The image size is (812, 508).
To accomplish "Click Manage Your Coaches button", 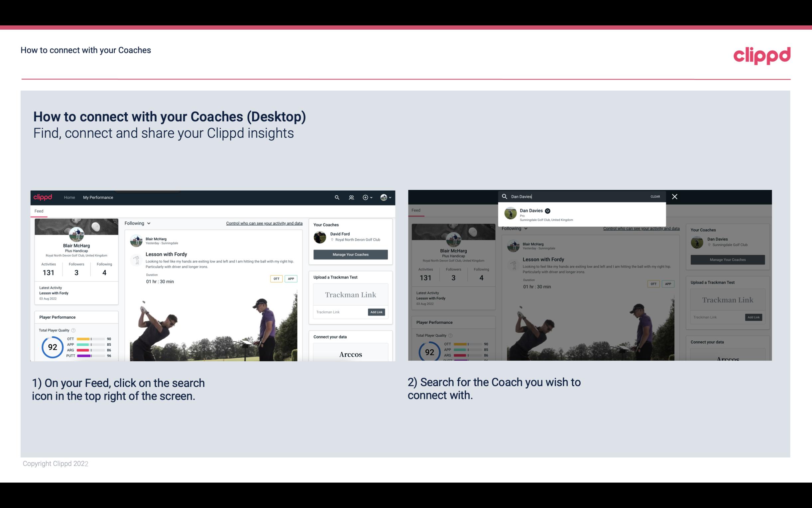I will tap(350, 254).
